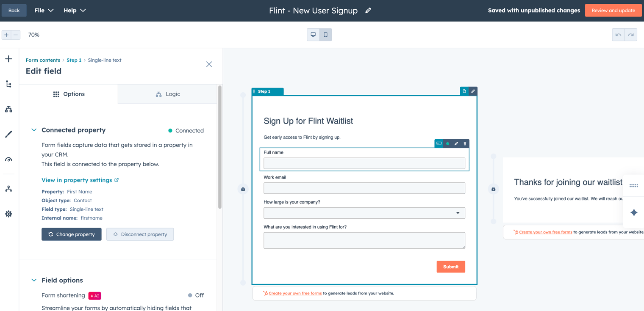Click the Flint interest text area
Viewport: 644px width, 311px height.
pyautogui.click(x=364, y=240)
